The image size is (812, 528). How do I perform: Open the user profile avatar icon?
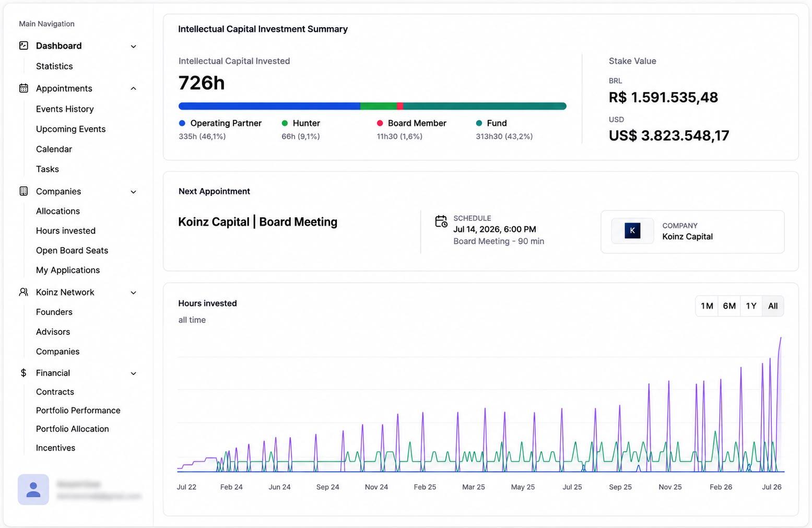pos(33,489)
